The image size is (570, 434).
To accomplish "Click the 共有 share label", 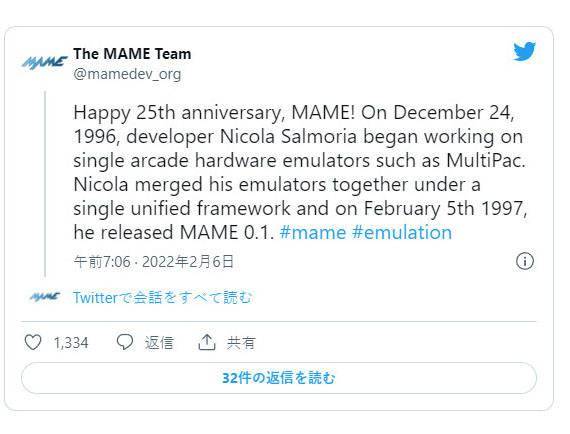I will tap(241, 342).
